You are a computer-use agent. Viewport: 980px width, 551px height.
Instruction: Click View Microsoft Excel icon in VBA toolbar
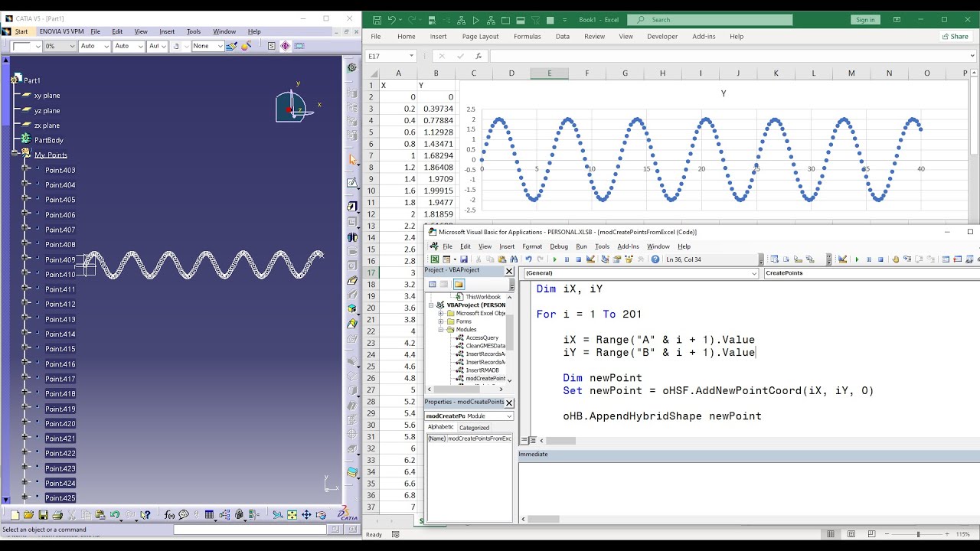[434, 259]
